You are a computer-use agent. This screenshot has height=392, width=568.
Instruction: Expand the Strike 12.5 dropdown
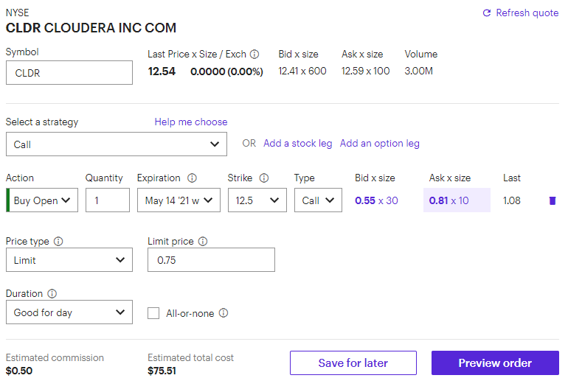(x=257, y=200)
